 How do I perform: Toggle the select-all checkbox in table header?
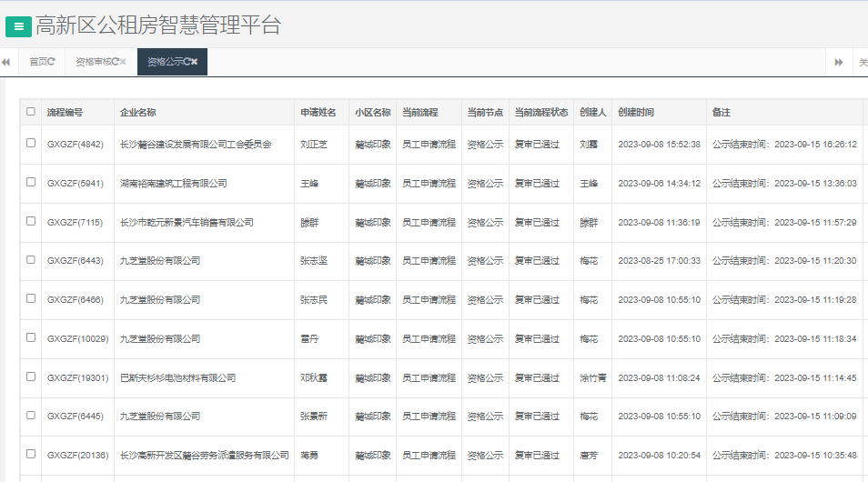coord(31,111)
